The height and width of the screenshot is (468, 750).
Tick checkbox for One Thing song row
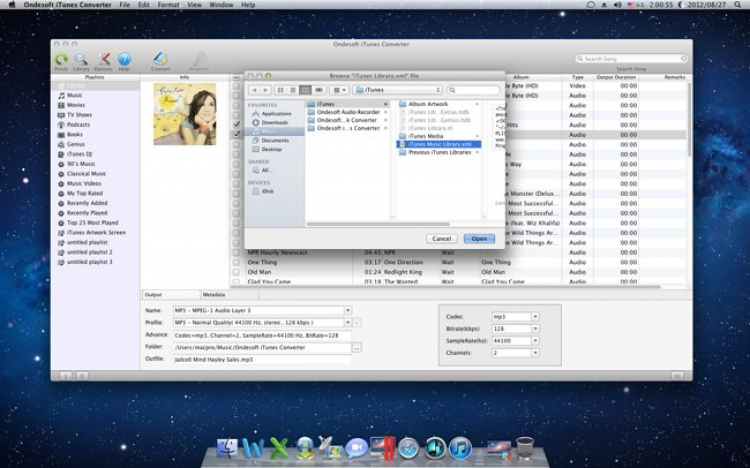tap(236, 262)
